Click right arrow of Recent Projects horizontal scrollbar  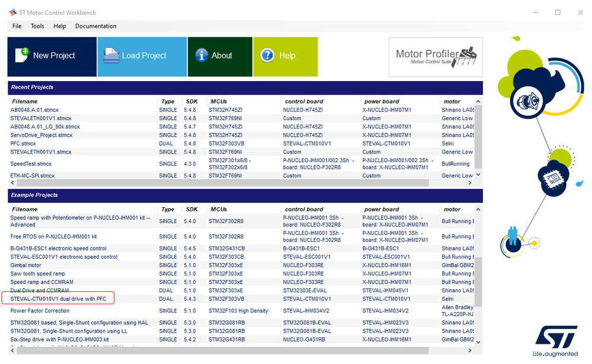click(x=470, y=182)
